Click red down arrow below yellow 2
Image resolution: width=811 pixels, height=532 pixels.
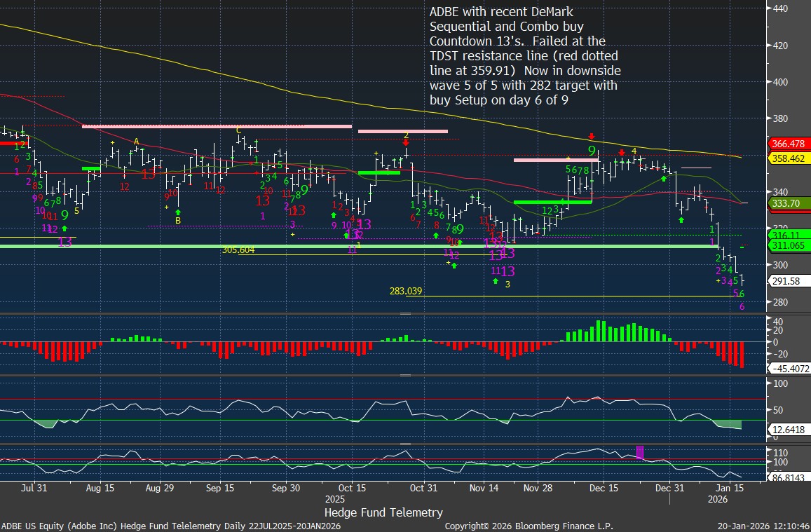pos(406,142)
